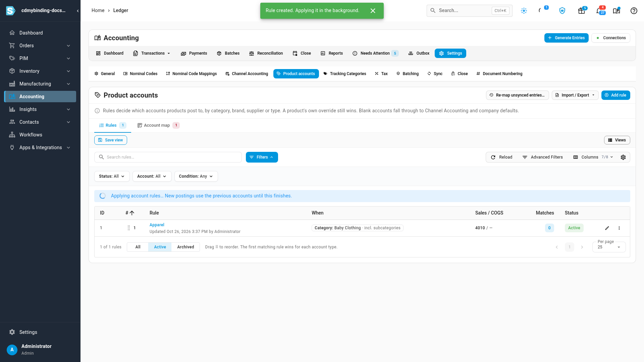Click the app logo in sidebar

click(x=11, y=11)
